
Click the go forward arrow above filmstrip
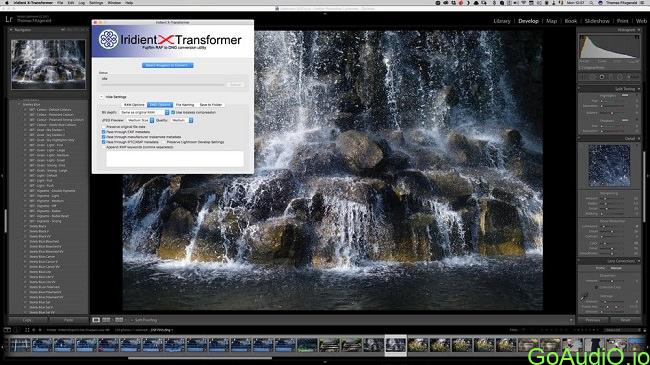[x=40, y=330]
